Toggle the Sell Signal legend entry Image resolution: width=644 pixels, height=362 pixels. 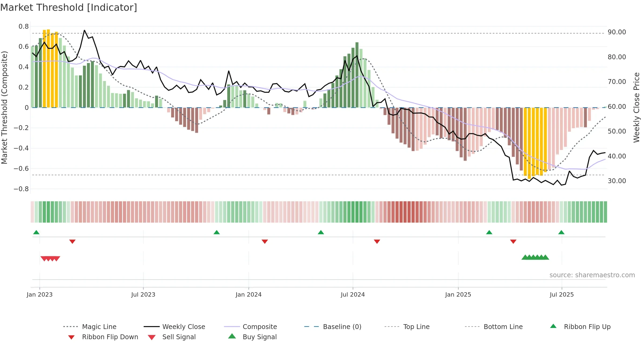click(172, 337)
